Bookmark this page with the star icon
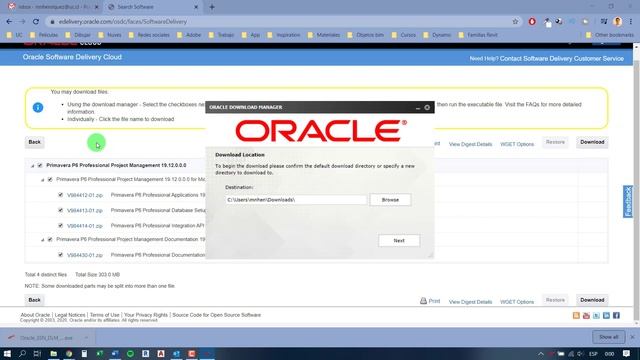This screenshot has height=360, width=640. 515,22
